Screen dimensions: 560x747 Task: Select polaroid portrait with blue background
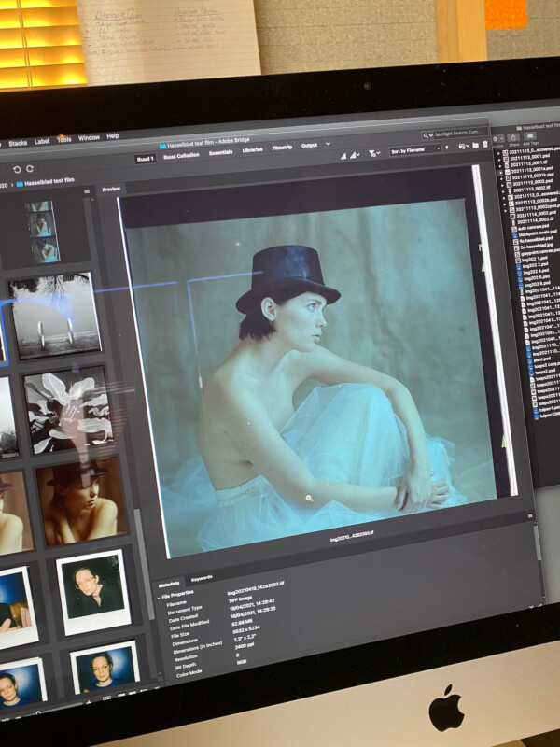[x=105, y=666]
